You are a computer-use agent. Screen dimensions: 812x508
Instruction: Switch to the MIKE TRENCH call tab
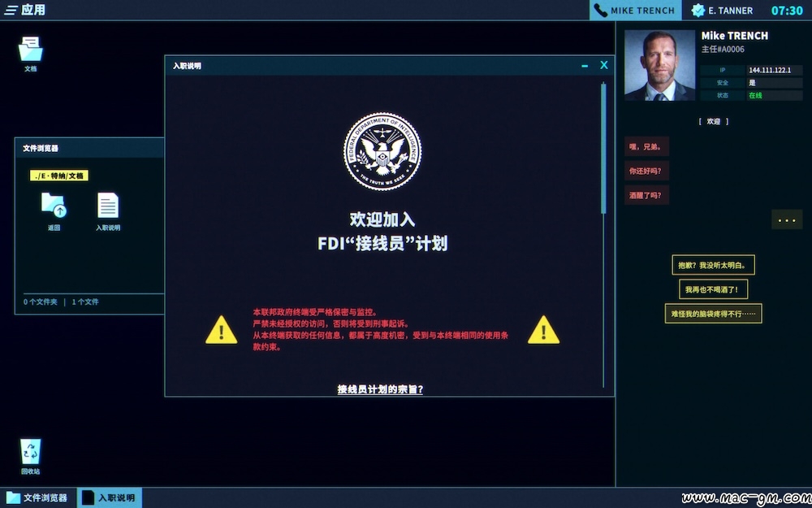636,11
